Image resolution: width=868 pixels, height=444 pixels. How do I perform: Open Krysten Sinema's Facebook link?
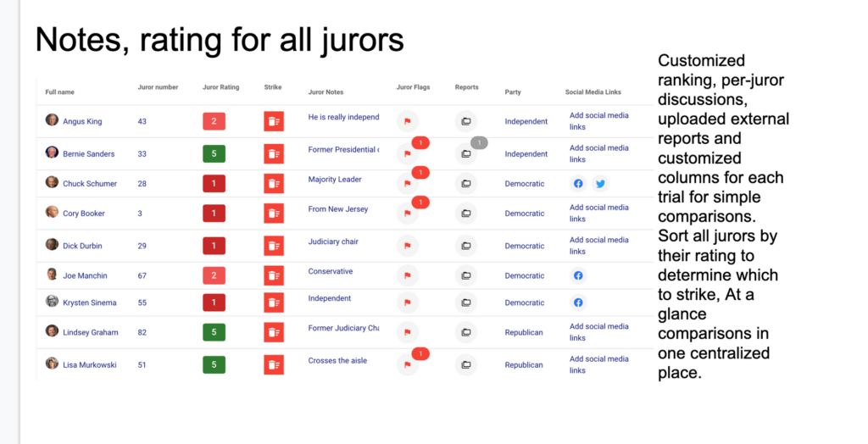coord(578,302)
